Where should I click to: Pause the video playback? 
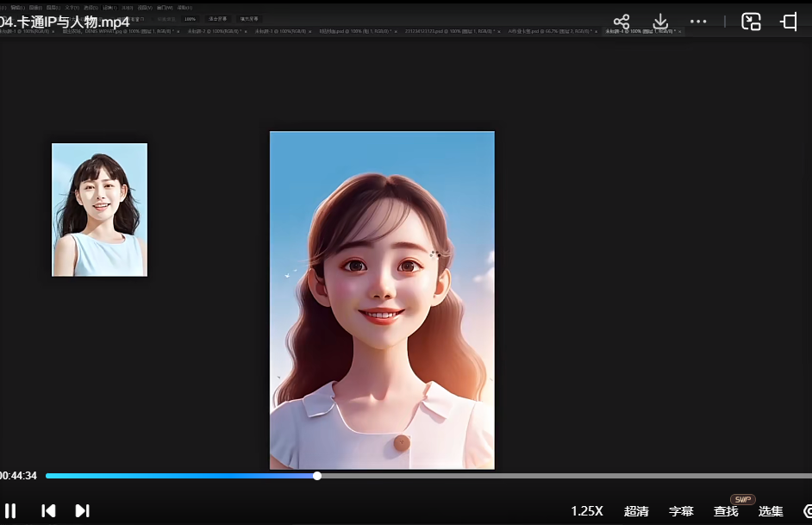pyautogui.click(x=10, y=511)
